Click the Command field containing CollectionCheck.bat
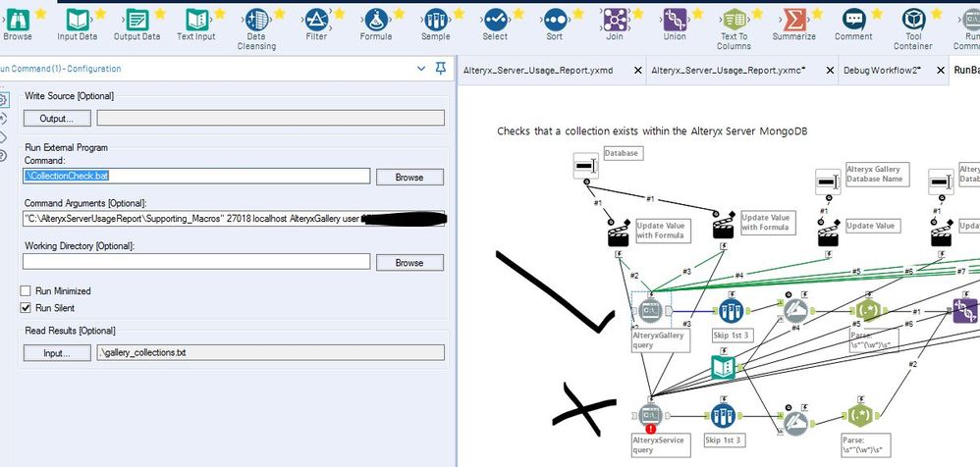Screen dimensions: 980x467 coord(196,176)
